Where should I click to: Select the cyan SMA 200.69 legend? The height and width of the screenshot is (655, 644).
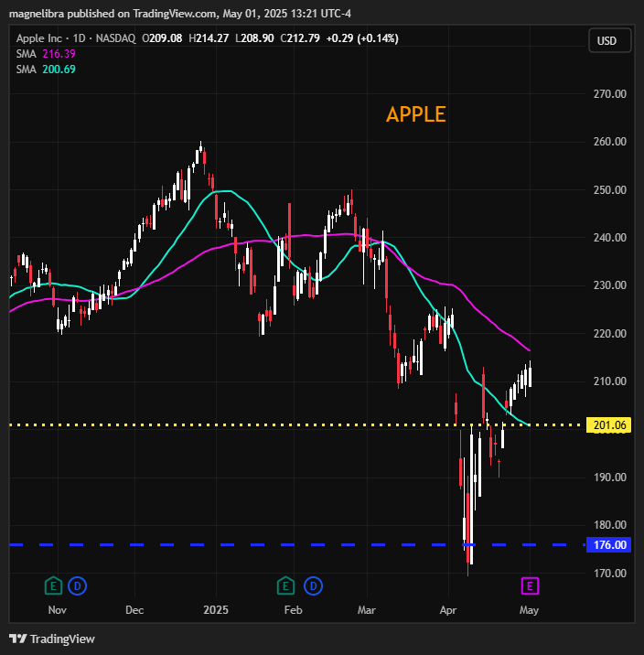point(46,70)
